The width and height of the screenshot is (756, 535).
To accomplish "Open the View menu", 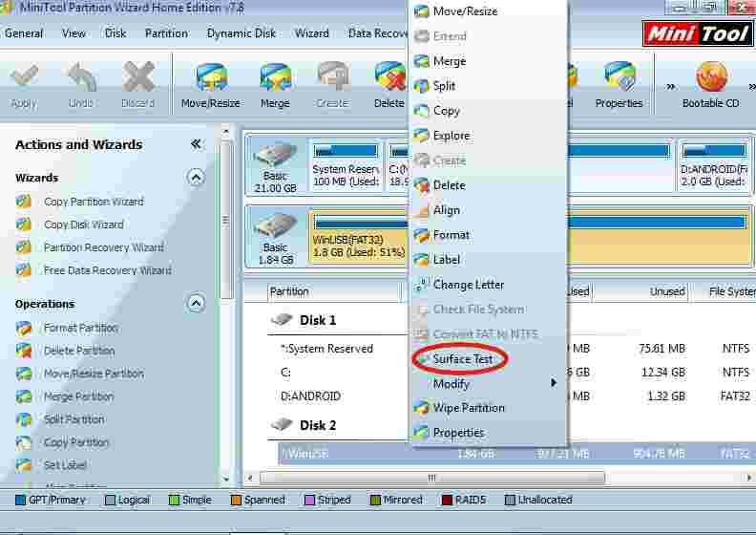I will click(73, 33).
